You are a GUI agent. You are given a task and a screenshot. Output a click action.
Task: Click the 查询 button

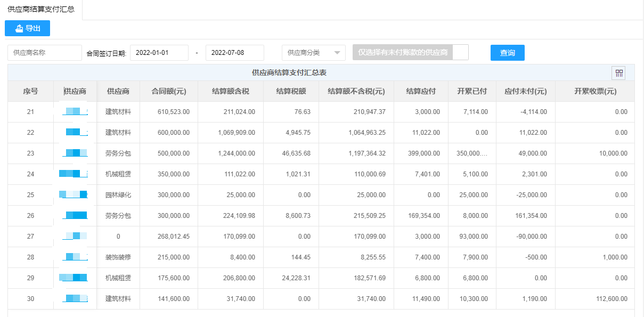pyautogui.click(x=508, y=53)
